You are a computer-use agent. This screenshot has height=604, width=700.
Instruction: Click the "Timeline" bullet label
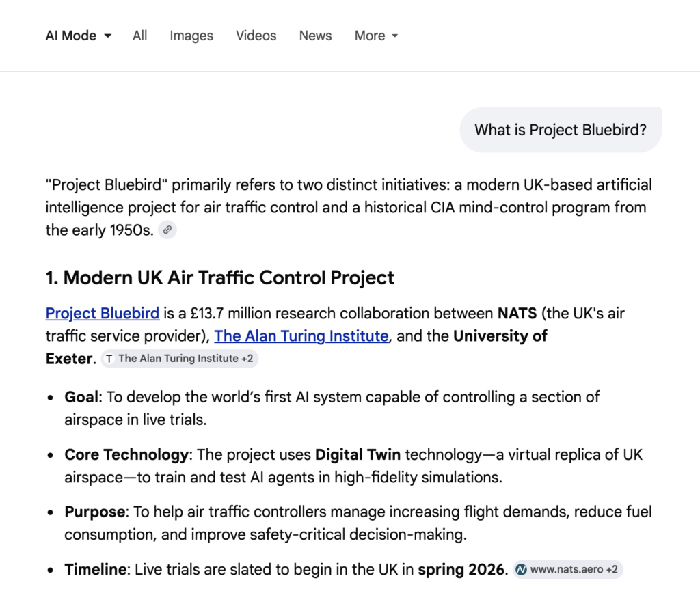tap(96, 569)
